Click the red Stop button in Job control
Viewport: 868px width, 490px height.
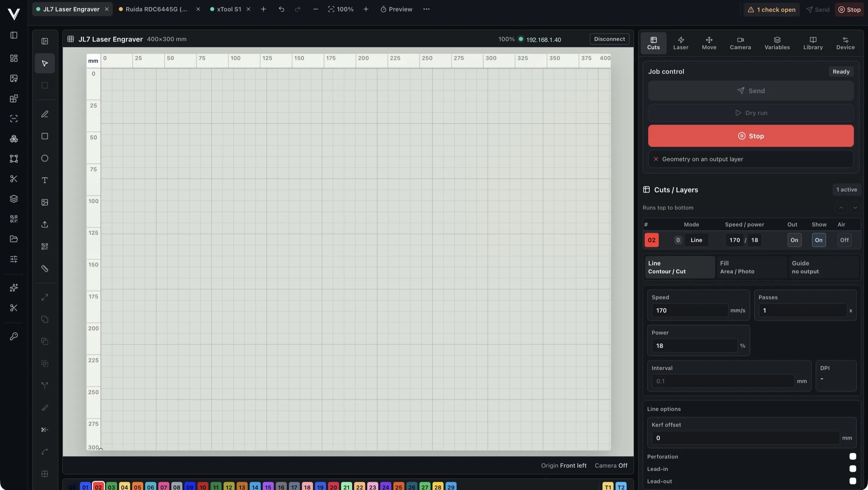click(751, 136)
